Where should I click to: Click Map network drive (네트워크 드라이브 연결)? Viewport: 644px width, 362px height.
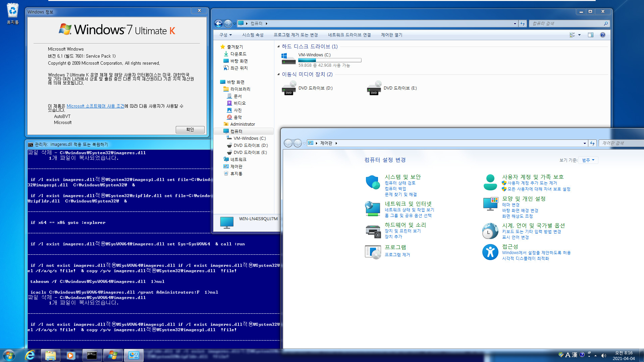pyautogui.click(x=349, y=35)
